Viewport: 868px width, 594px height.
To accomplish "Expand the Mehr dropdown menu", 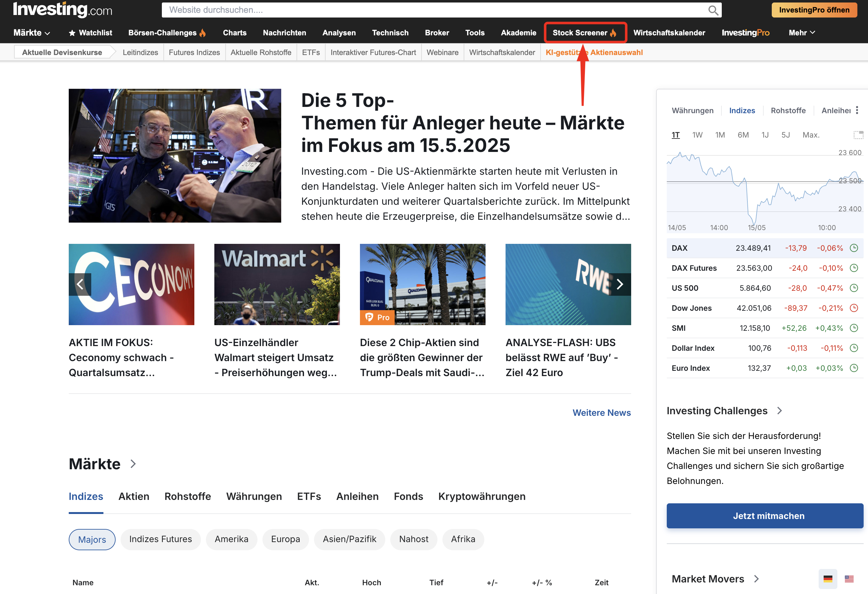I will click(x=801, y=33).
